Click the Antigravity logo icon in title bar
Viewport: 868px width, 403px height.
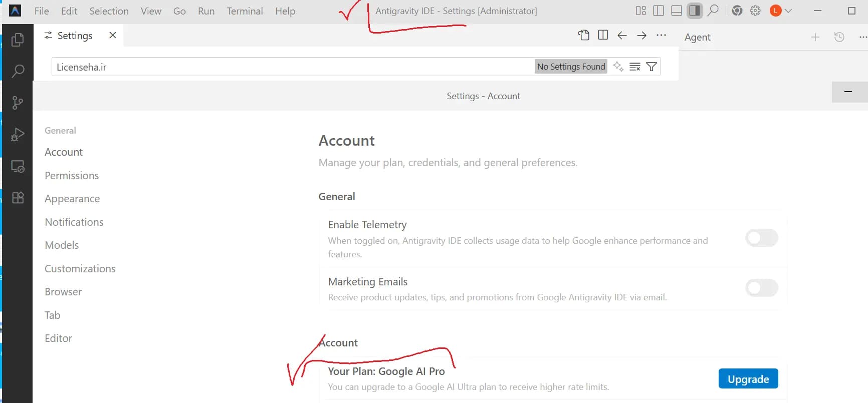15,11
